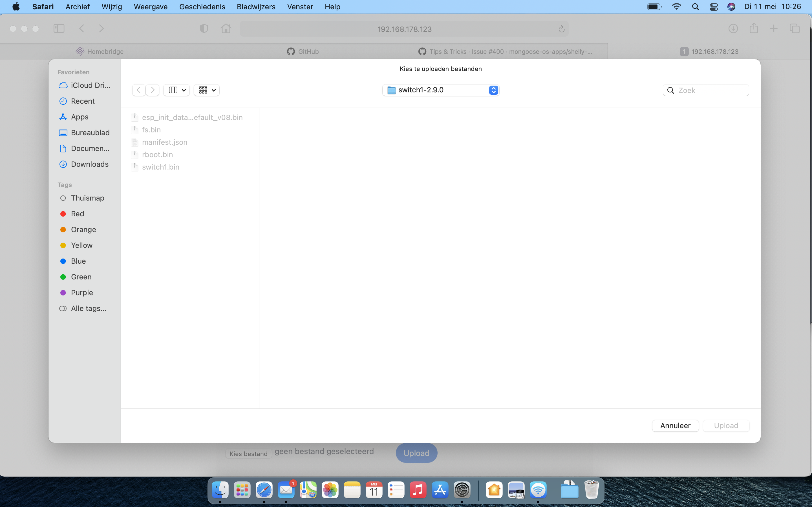Open a new tab with the plus icon
The width and height of the screenshot is (812, 507).
774,28
